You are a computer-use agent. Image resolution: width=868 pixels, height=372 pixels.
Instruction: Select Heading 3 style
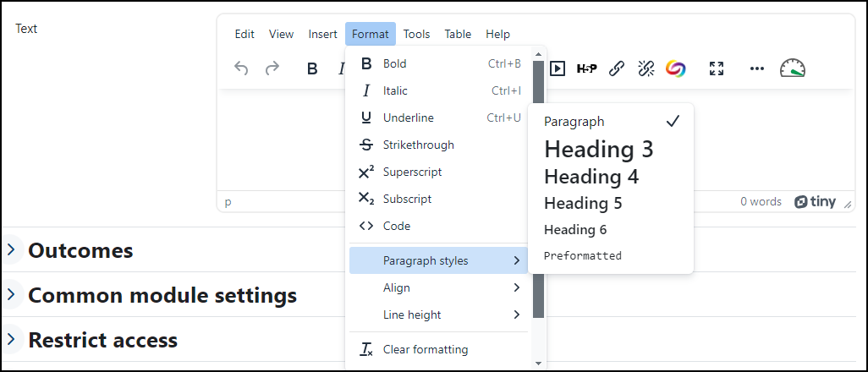click(x=611, y=150)
